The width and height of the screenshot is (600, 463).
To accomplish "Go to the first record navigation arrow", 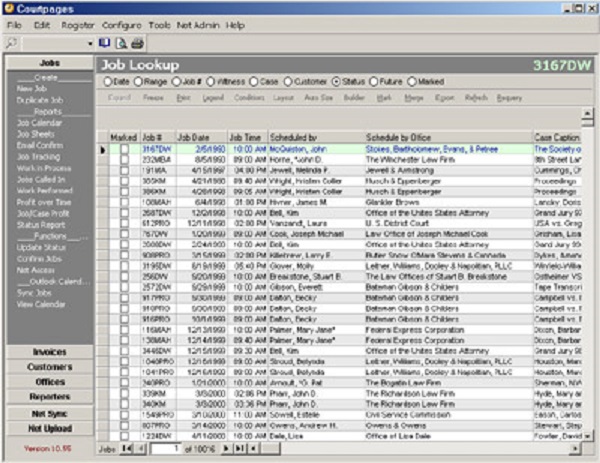I will pyautogui.click(x=126, y=448).
